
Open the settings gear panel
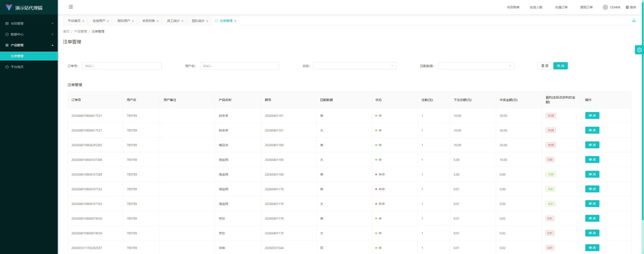tap(639, 50)
